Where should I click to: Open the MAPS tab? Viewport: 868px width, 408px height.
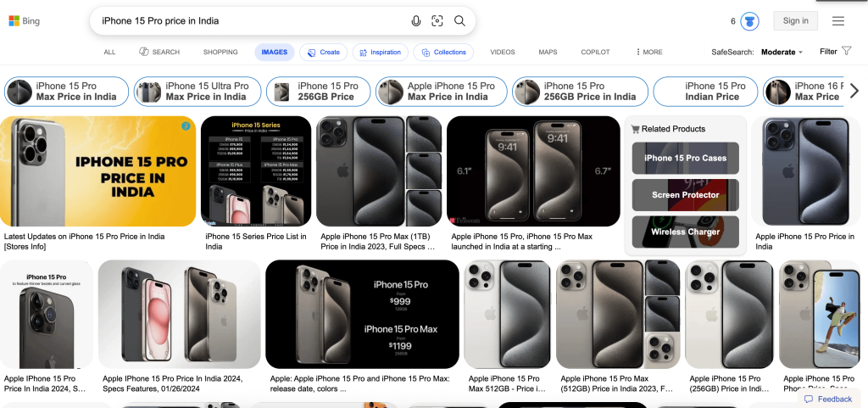pyautogui.click(x=548, y=52)
